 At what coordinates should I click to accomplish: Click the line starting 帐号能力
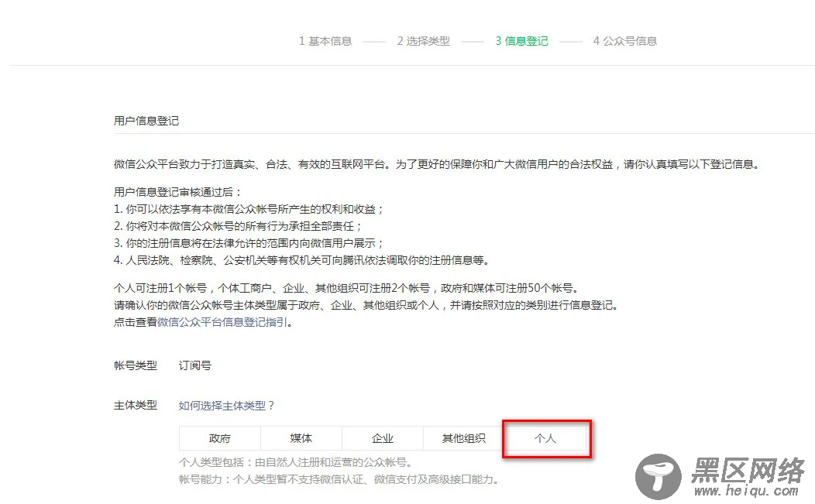click(x=339, y=479)
